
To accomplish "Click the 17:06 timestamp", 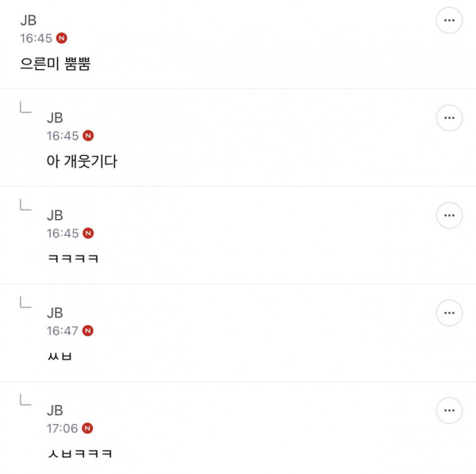I will 63,428.
